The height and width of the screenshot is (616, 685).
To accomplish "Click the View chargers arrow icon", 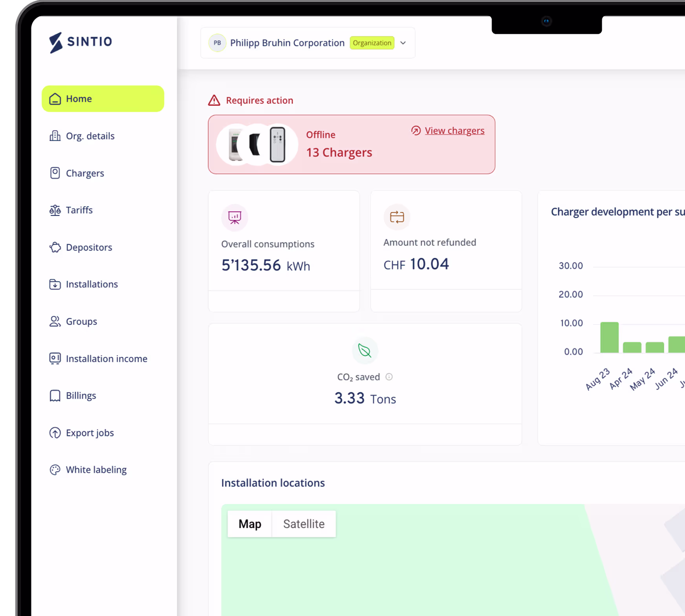I will pos(416,130).
